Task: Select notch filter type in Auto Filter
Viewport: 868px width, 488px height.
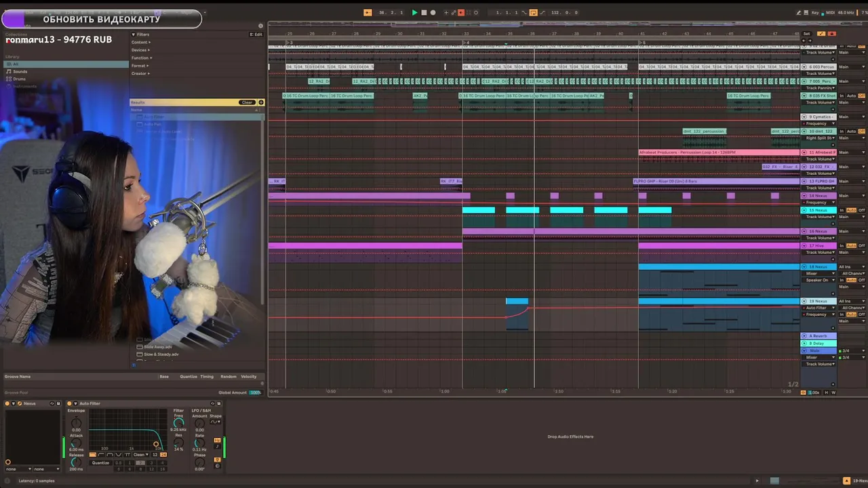Action: pyautogui.click(x=119, y=455)
